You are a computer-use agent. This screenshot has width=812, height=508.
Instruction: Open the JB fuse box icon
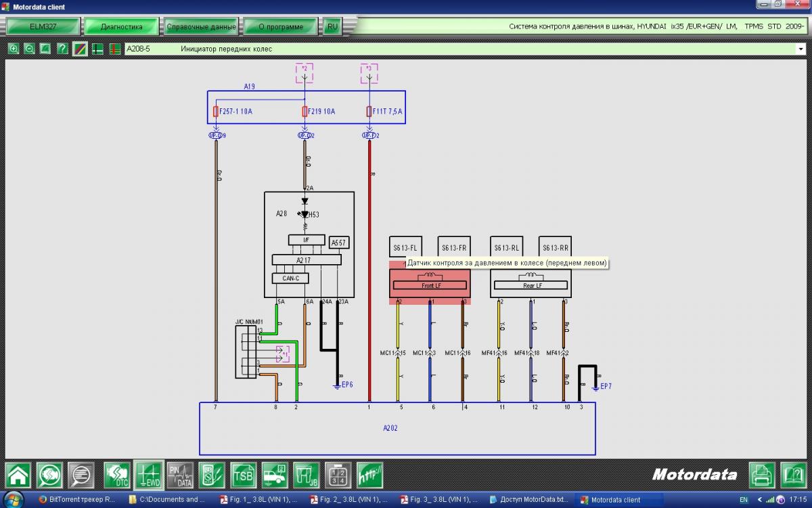click(x=307, y=475)
